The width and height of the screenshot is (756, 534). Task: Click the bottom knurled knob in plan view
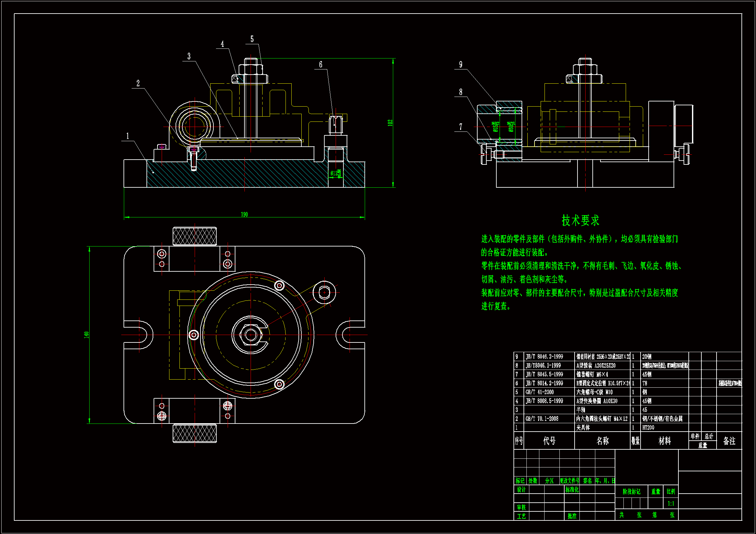[x=195, y=433]
